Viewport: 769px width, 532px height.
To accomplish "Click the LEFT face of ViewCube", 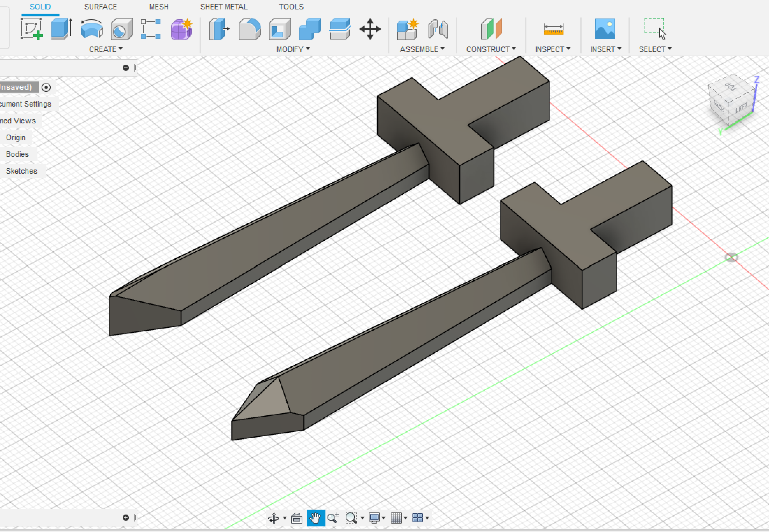I will coord(741,108).
